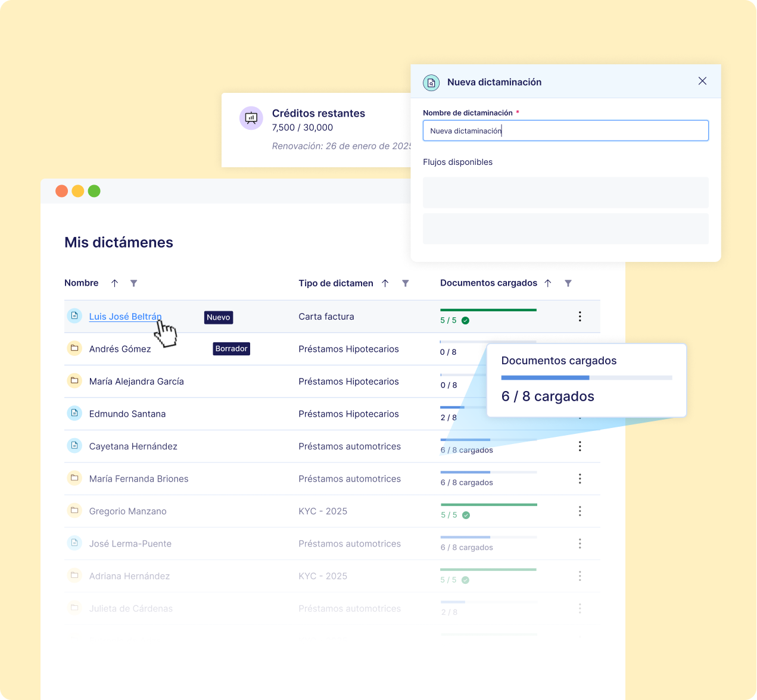Click the green checkmark on Gregorio Manzano's progress
Image resolution: width=757 pixels, height=700 pixels.
coord(465,514)
